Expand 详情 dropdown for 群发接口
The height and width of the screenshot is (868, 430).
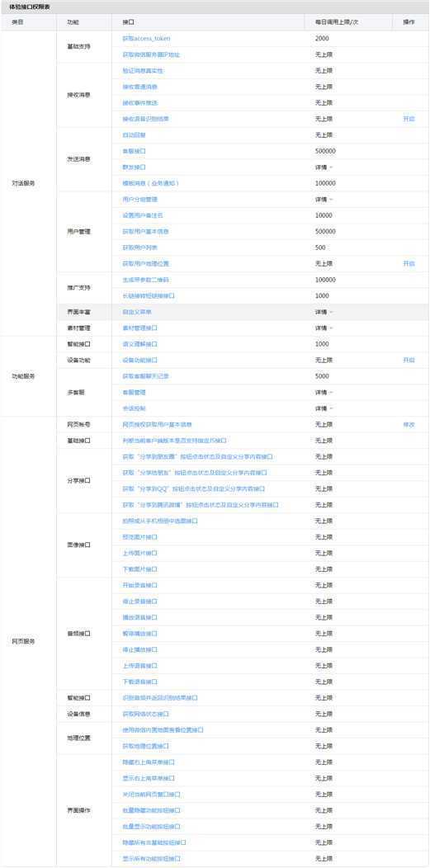click(x=324, y=167)
